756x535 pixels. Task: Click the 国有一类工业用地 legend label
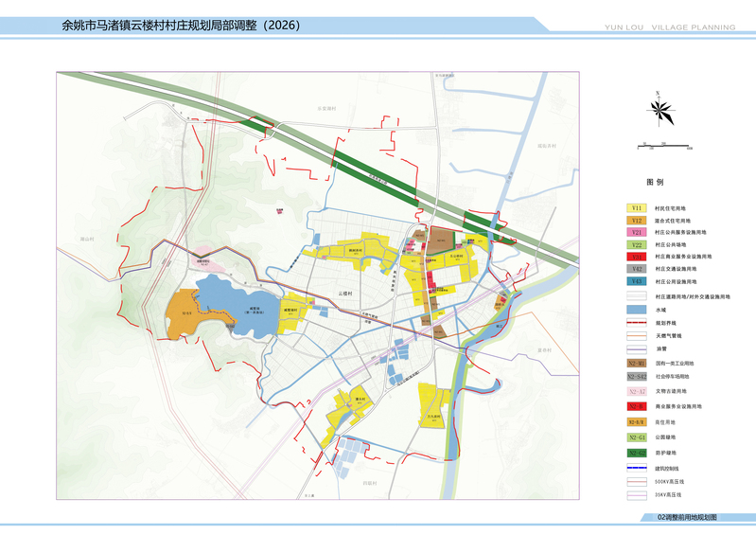click(675, 364)
